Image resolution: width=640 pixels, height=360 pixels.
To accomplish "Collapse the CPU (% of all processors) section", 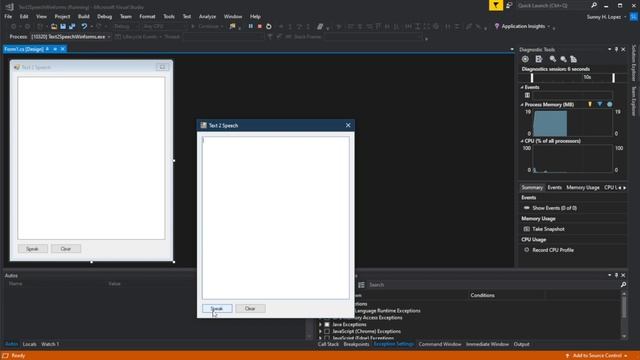I will click(x=522, y=141).
